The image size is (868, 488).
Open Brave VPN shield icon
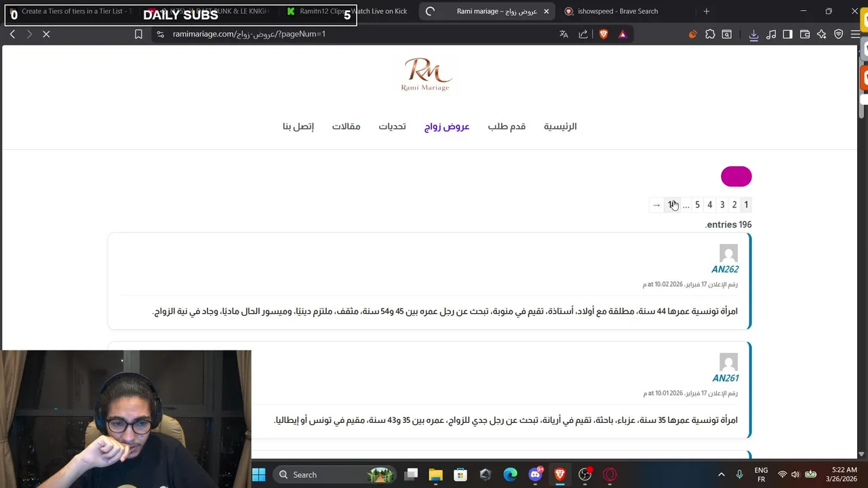click(x=839, y=34)
